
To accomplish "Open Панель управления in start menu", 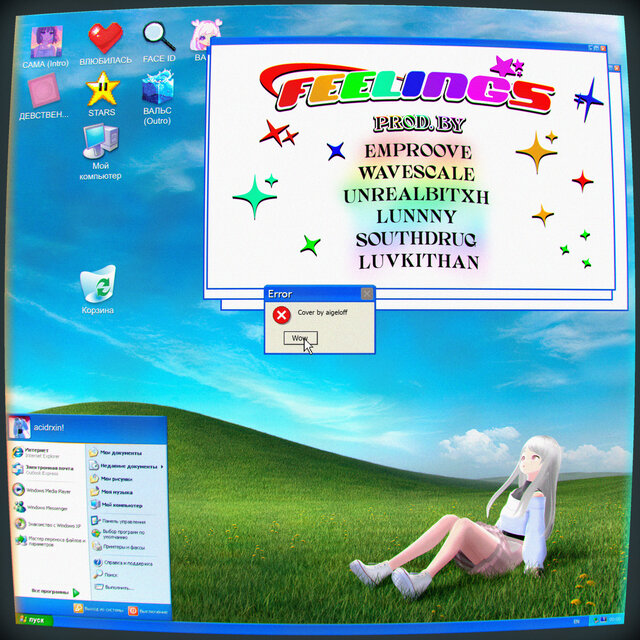I will tap(118, 521).
